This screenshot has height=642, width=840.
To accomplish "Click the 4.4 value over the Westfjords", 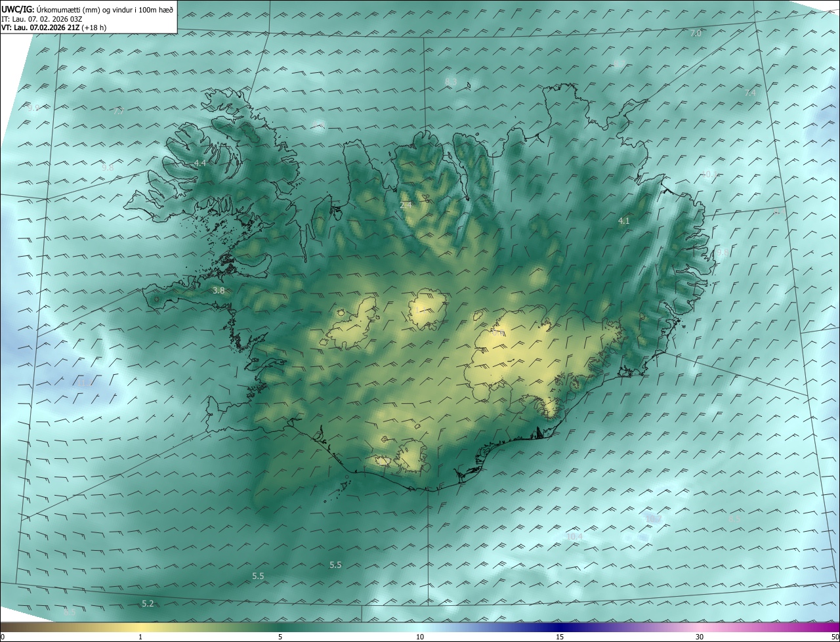I will tap(199, 163).
